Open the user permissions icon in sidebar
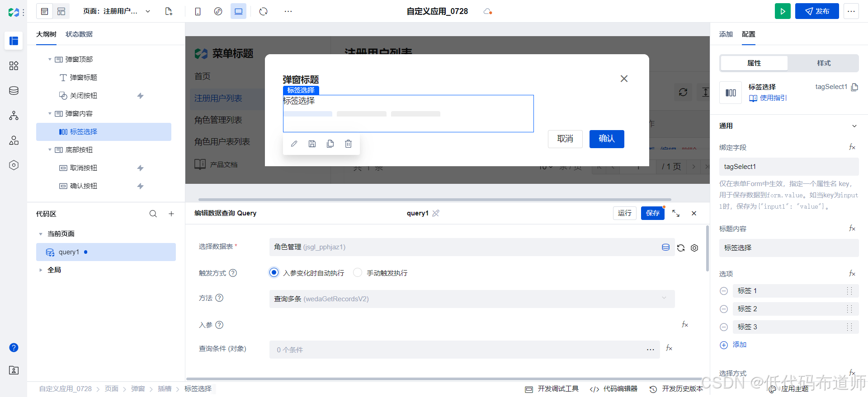Screen dimensions: 868x397 14,140
